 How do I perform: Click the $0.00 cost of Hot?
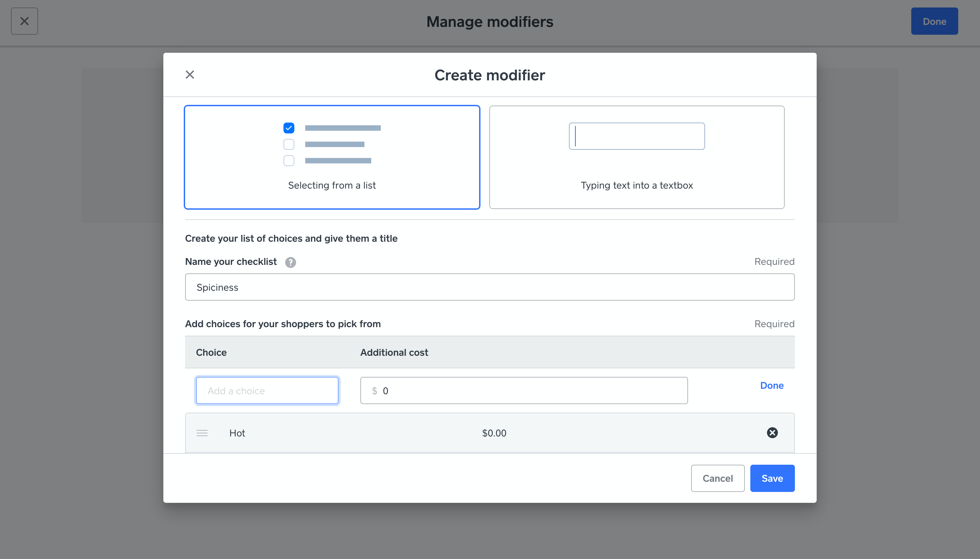click(494, 433)
